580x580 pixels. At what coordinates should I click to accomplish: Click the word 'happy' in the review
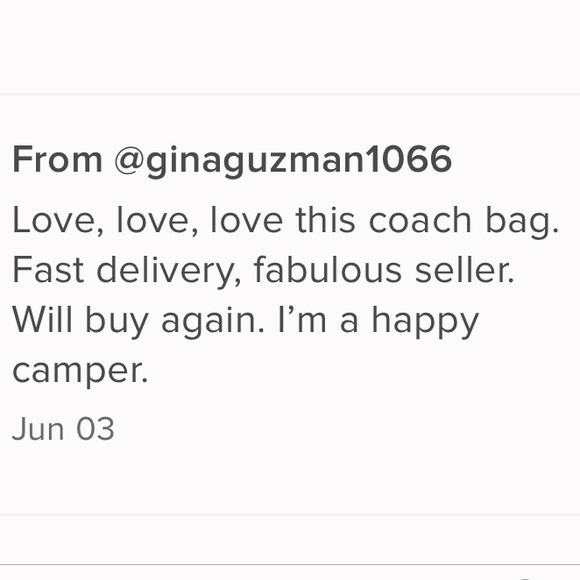pyautogui.click(x=425, y=322)
